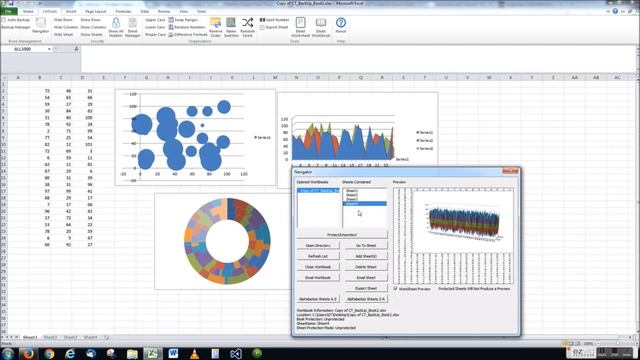The image size is (640, 360).
Task: Click the Email Workbook button in Navigator
Action: 318,277
